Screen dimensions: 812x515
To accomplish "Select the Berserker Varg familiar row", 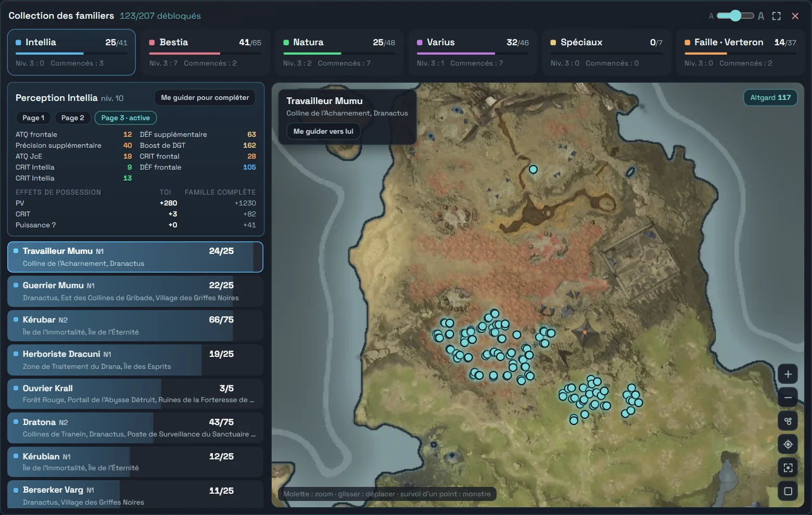I will (x=135, y=494).
